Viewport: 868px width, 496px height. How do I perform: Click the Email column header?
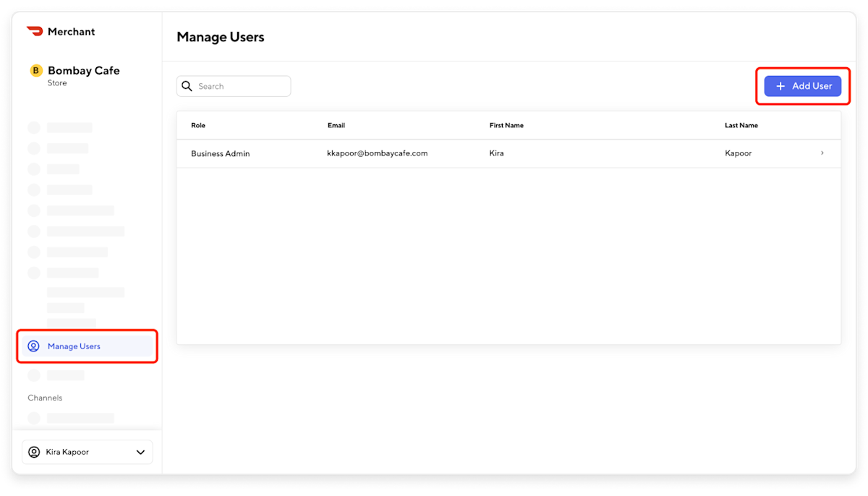click(336, 125)
